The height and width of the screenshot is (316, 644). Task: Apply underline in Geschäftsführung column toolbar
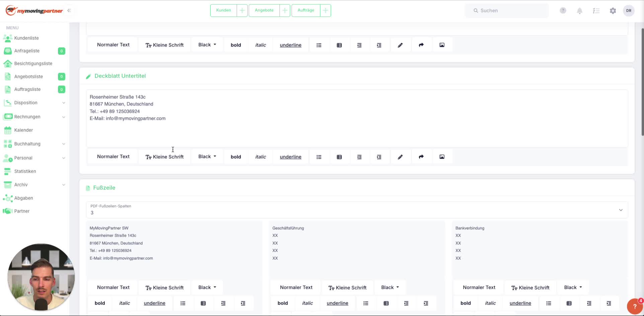pos(337,303)
